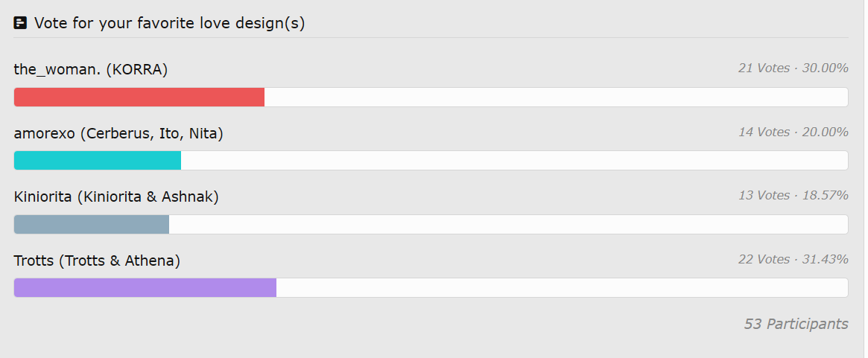Click the purple filled bar for Trotts

tap(145, 288)
